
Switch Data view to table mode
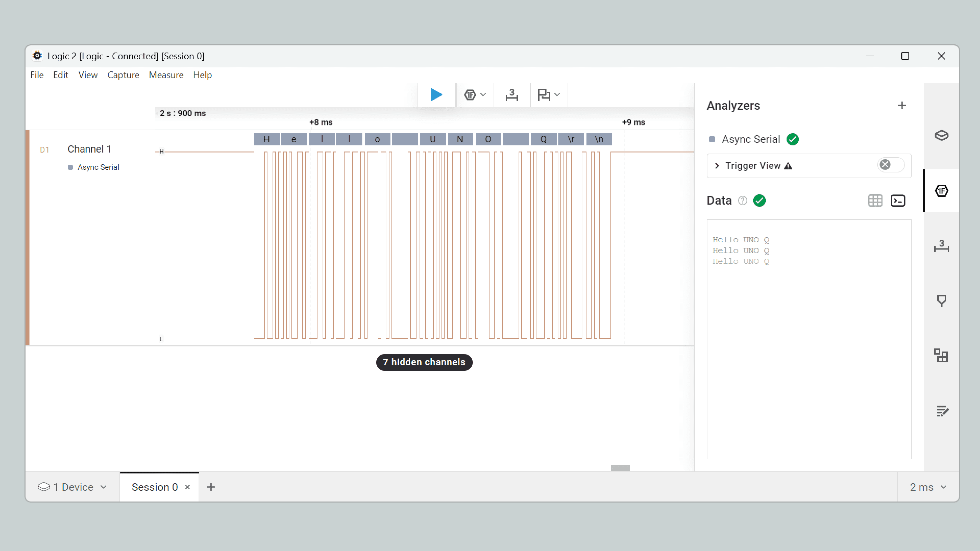(x=875, y=201)
